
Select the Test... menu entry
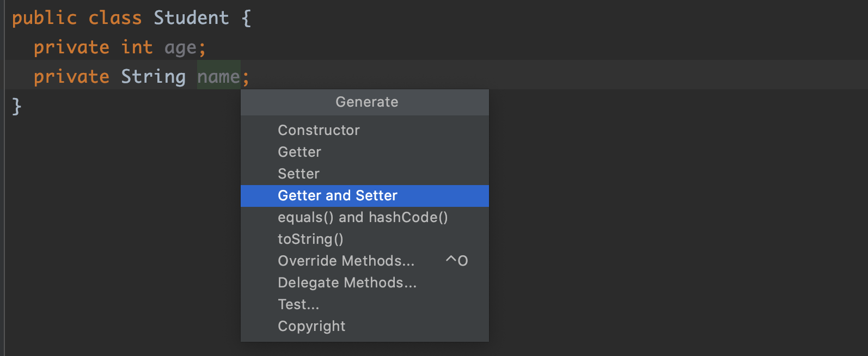pos(364,305)
